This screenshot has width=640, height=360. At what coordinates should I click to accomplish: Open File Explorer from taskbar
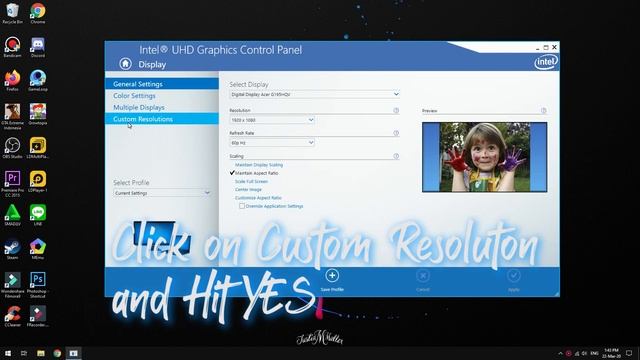pos(40,353)
